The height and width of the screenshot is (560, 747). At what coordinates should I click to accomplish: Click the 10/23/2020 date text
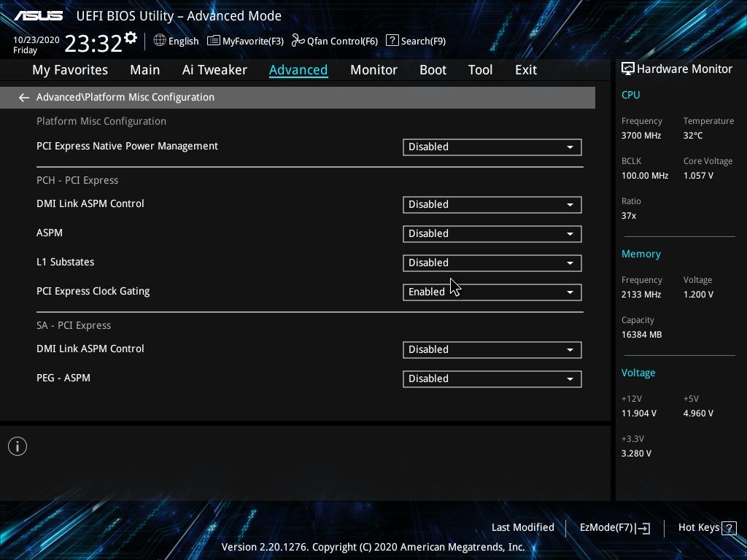tap(36, 40)
